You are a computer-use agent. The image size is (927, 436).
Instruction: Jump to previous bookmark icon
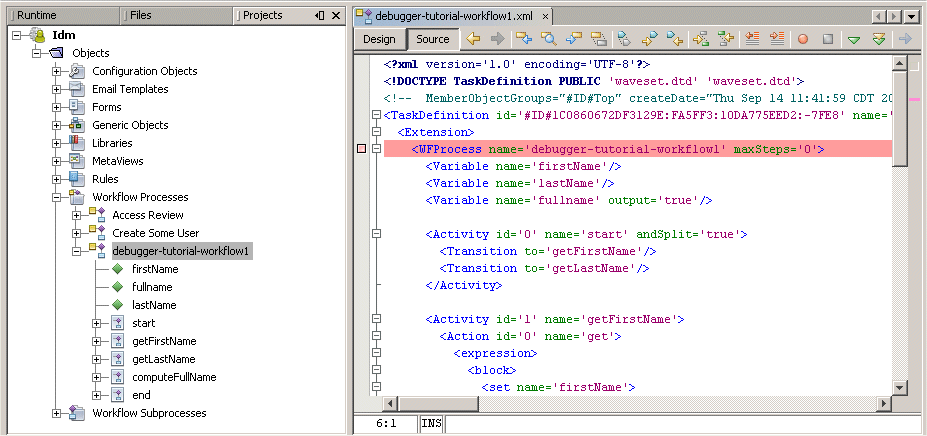click(675, 39)
